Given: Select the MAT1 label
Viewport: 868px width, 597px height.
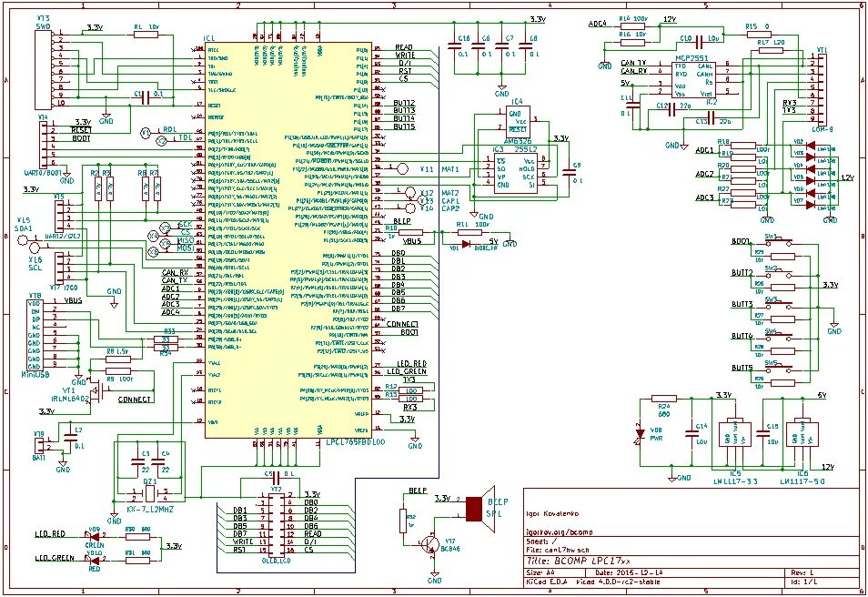Looking at the screenshot, I should coord(450,169).
